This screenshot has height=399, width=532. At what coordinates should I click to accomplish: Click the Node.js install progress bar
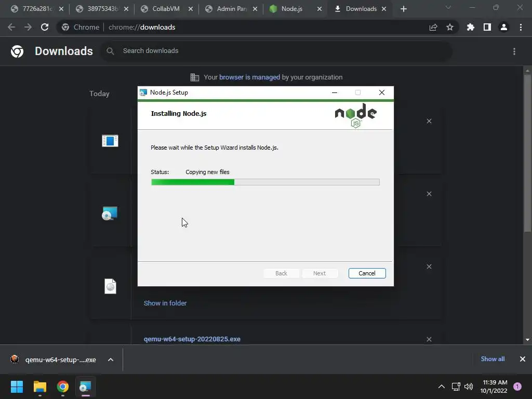click(265, 182)
